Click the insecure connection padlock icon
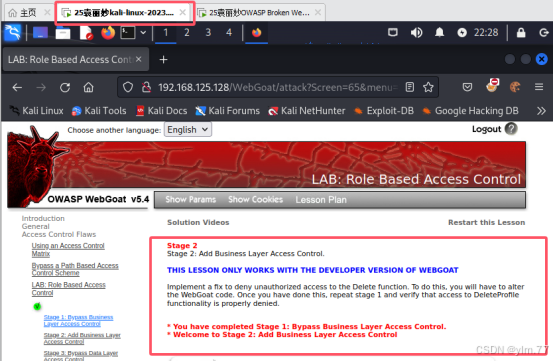The height and width of the screenshot is (361, 553). click(146, 87)
